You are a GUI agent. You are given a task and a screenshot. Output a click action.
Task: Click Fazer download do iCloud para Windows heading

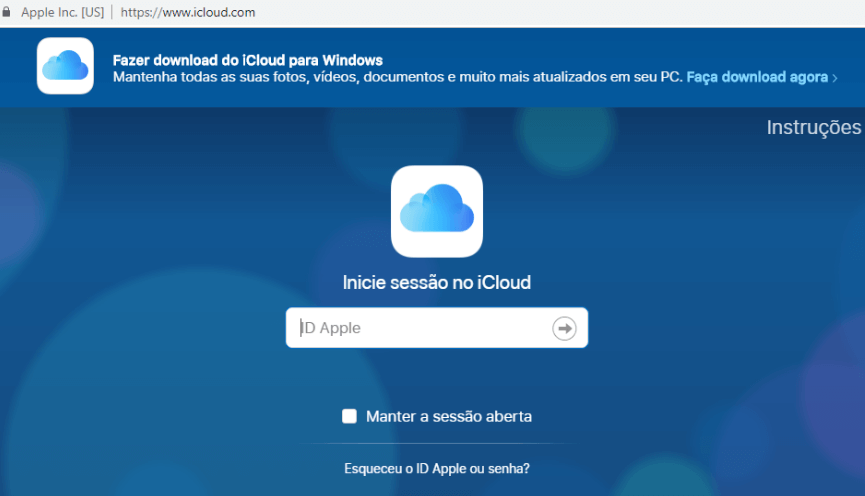coord(248,60)
